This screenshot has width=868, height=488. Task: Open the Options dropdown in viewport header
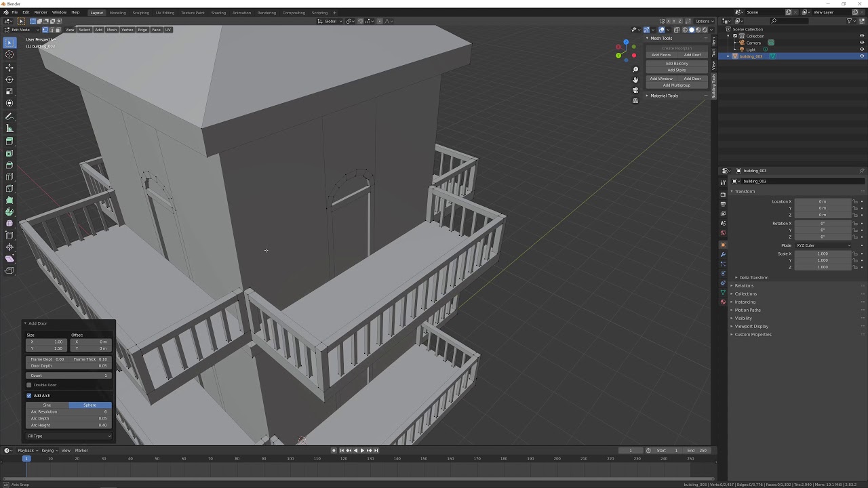704,21
